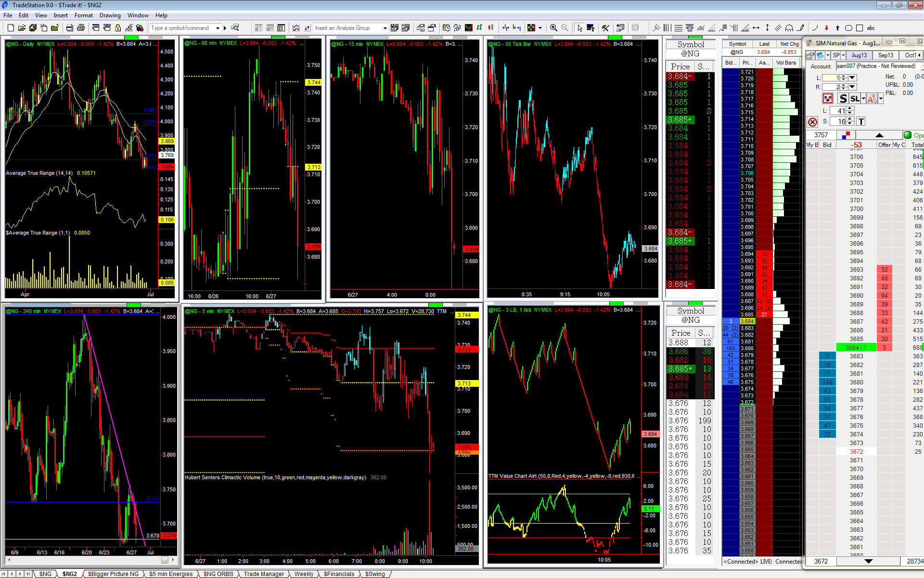Image resolution: width=924 pixels, height=578 pixels.
Task: Click the 3757 high price cell
Action: [x=821, y=135]
